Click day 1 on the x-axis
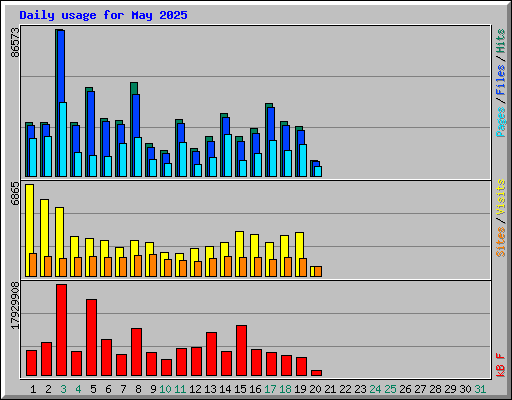512x400 pixels. click(x=33, y=389)
